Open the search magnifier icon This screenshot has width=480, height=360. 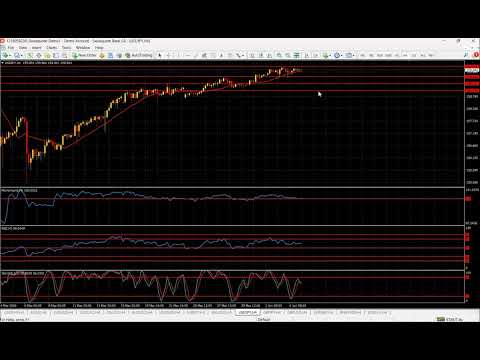pyautogui.click(x=466, y=55)
